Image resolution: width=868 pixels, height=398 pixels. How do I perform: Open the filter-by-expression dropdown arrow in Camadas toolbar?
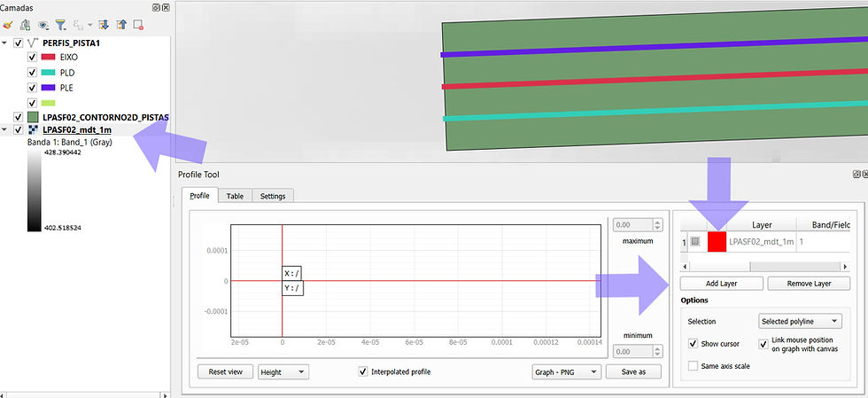89,25
